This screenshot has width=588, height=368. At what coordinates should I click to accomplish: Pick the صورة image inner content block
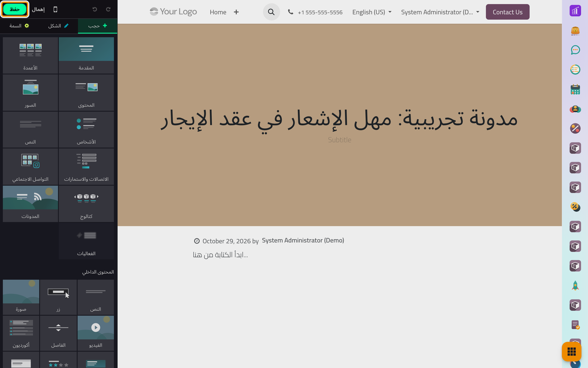21,297
